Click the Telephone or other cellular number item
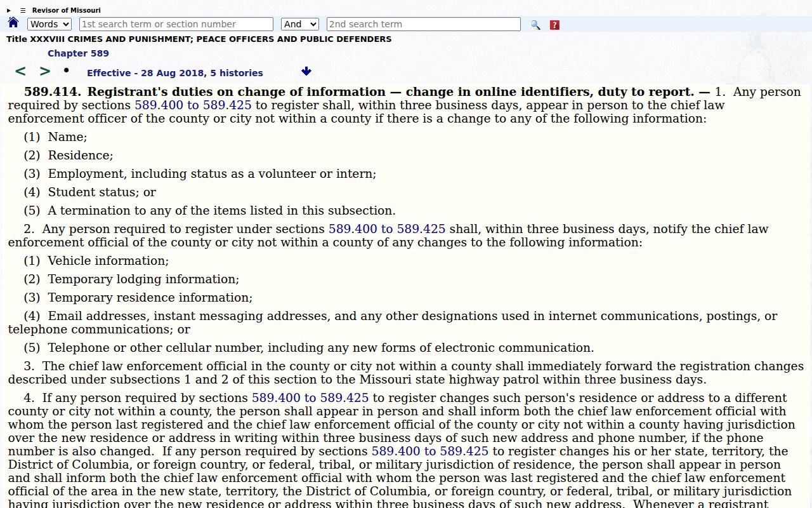812x508 pixels. click(309, 348)
